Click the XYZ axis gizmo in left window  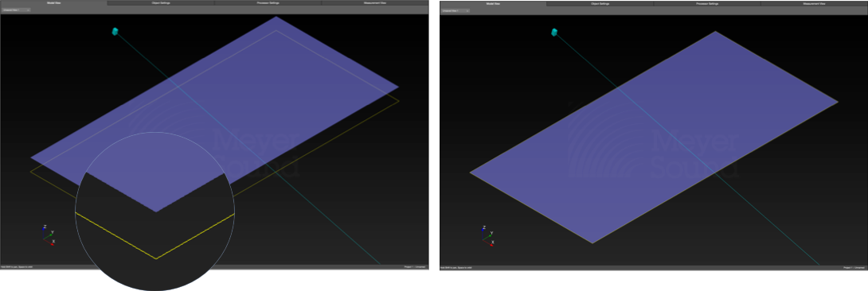point(48,235)
